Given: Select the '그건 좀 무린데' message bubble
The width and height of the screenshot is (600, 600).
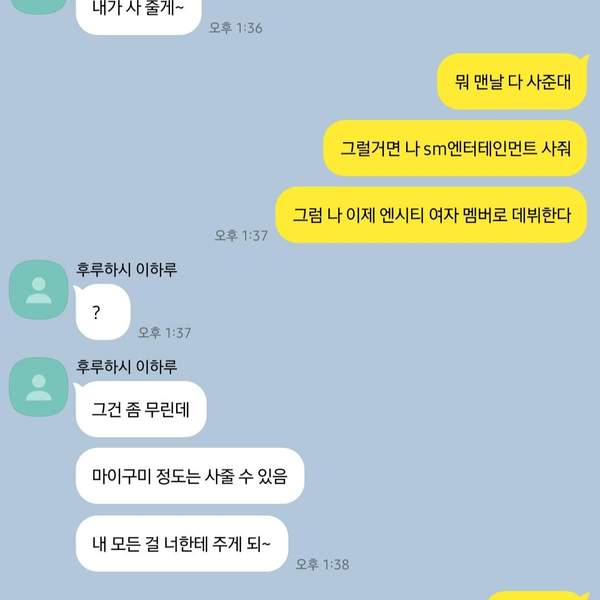Looking at the screenshot, I should click(140, 409).
